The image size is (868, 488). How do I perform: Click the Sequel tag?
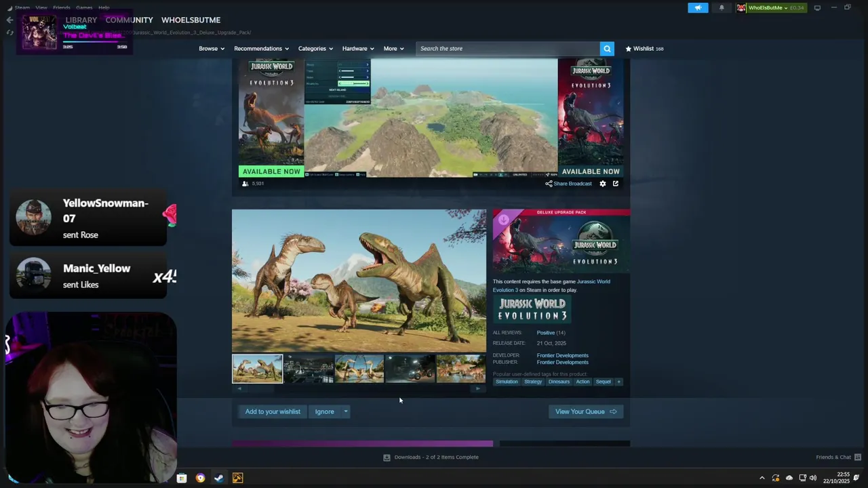click(603, 382)
